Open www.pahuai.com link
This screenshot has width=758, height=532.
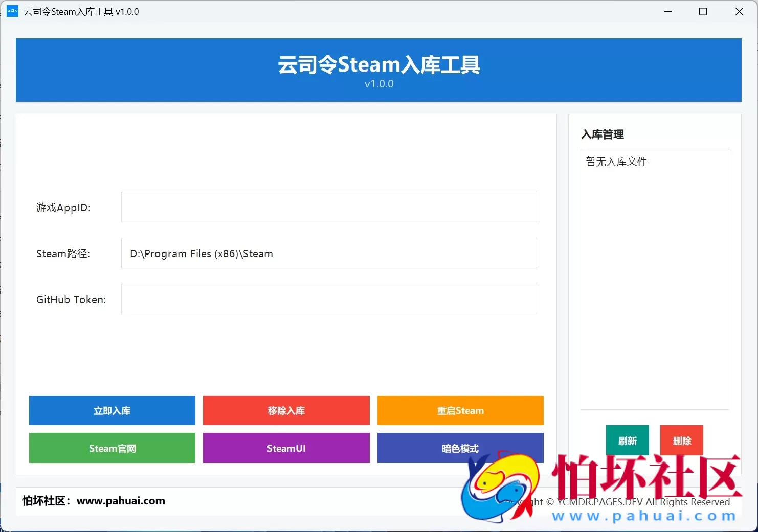(x=121, y=501)
